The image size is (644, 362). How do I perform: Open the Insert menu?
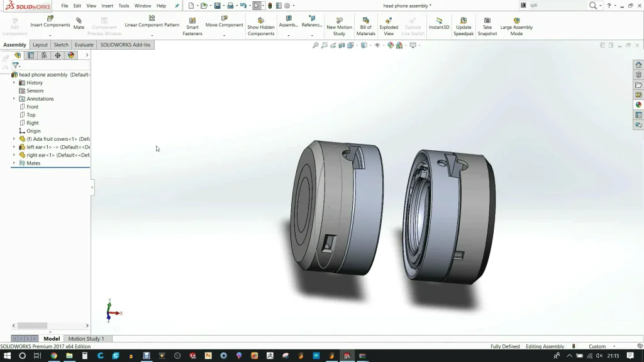click(x=108, y=6)
